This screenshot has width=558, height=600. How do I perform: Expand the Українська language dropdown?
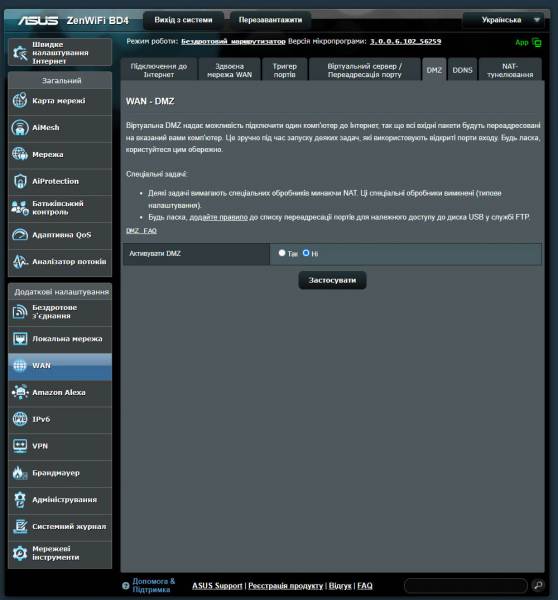(x=504, y=20)
